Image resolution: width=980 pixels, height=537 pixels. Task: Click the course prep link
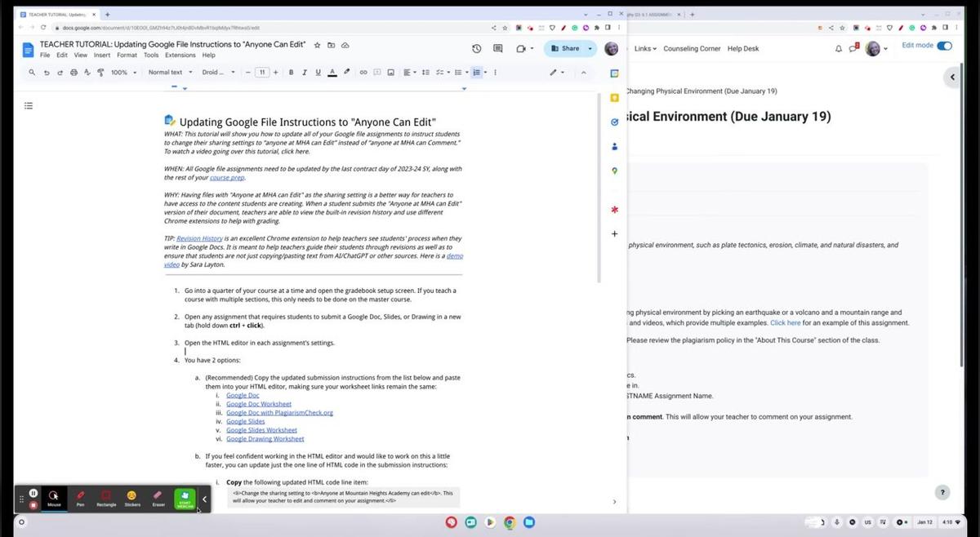pos(227,177)
